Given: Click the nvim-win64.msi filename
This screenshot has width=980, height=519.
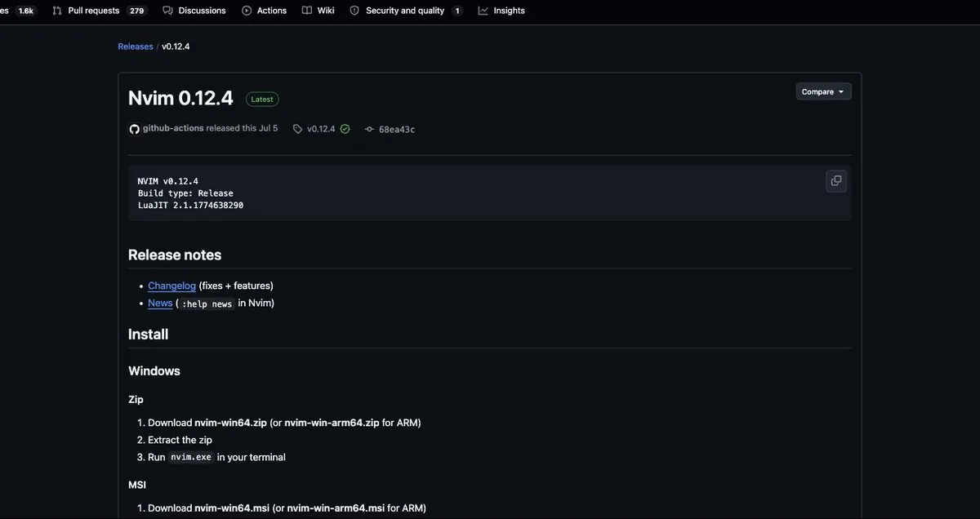Looking at the screenshot, I should [x=232, y=508].
